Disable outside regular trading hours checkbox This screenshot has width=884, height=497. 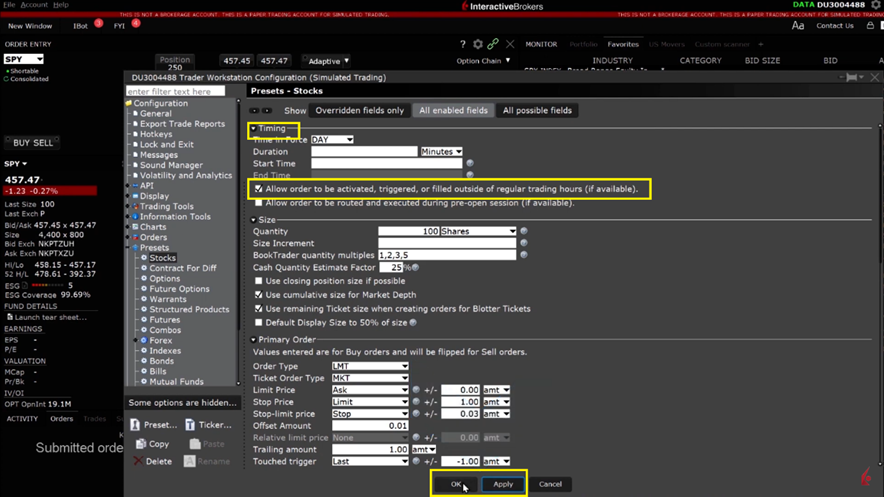point(259,188)
